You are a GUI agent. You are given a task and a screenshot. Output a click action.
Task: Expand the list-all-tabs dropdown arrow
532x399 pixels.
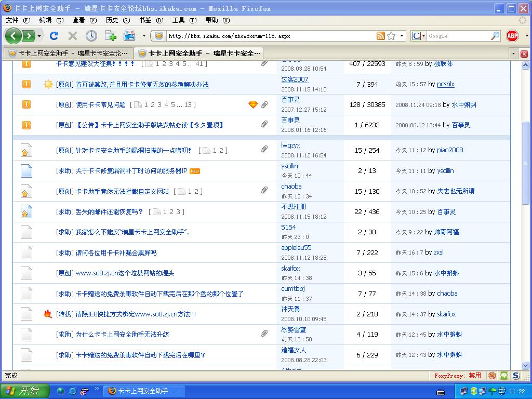(513, 54)
